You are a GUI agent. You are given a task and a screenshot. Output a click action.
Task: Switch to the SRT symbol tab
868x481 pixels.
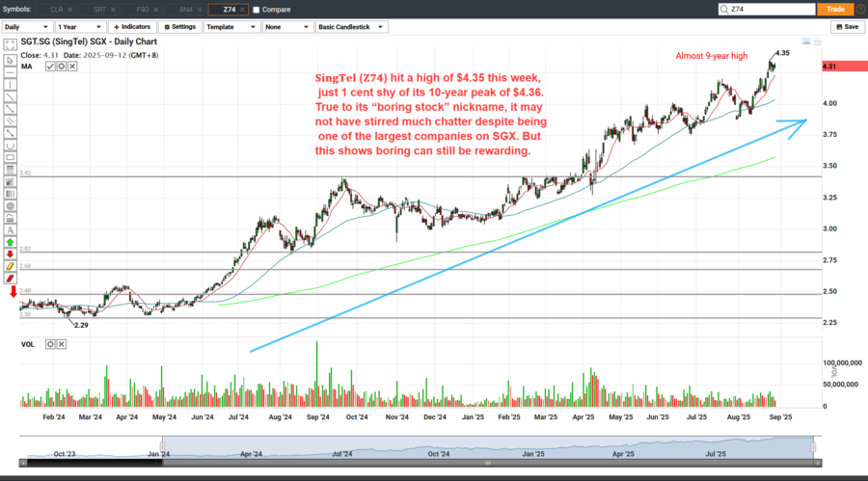[x=99, y=10]
